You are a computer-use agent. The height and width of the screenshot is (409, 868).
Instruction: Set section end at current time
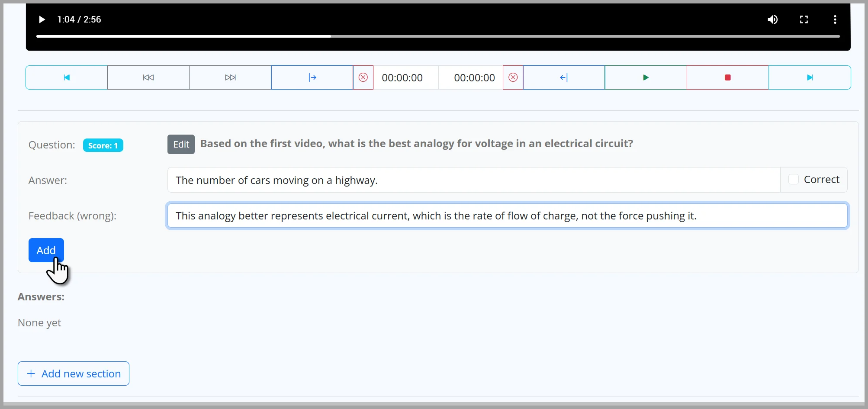[x=564, y=77]
